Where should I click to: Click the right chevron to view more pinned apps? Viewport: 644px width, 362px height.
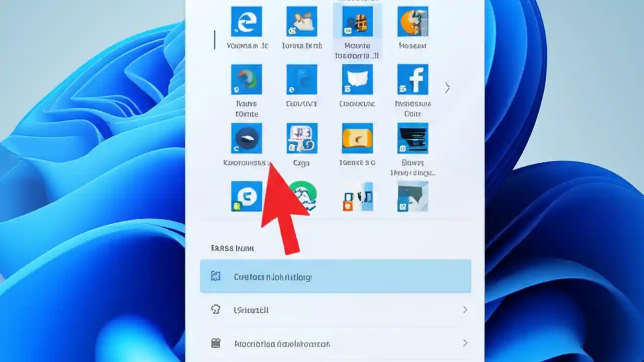point(447,88)
